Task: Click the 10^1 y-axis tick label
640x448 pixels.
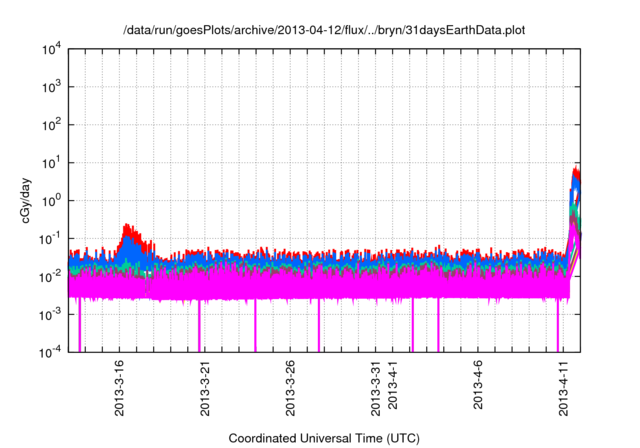Action: pos(51,163)
